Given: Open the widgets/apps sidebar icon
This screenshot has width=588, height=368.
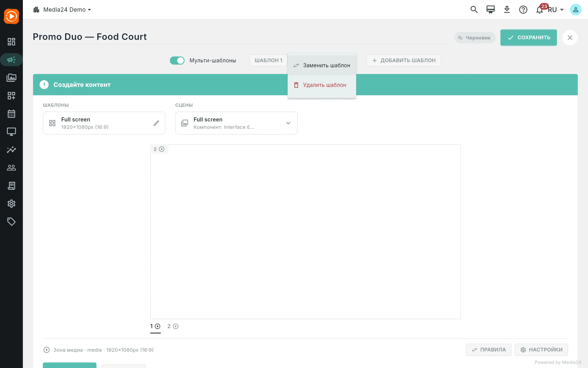Looking at the screenshot, I should (x=11, y=96).
